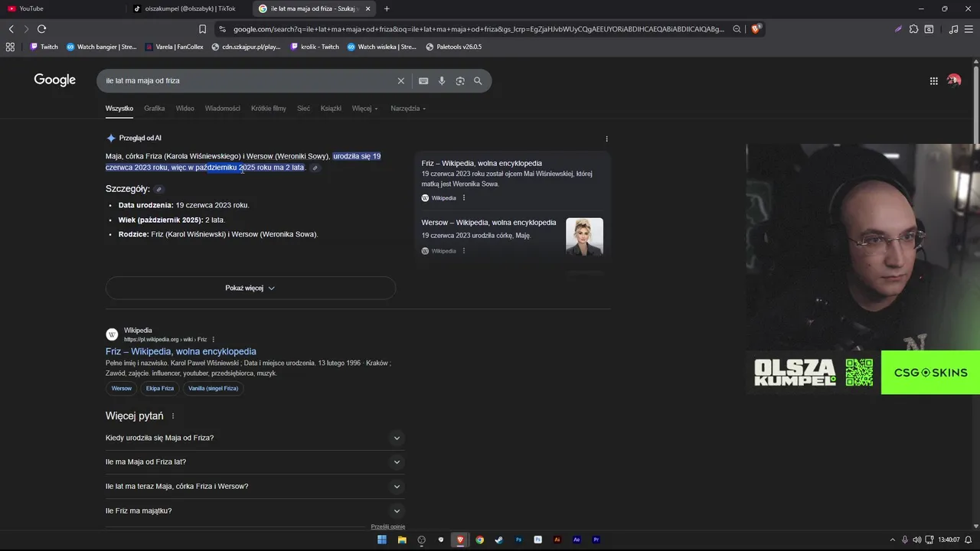The image size is (980, 551).
Task: Open Adobe Illustrator from taskbar
Action: point(557,540)
